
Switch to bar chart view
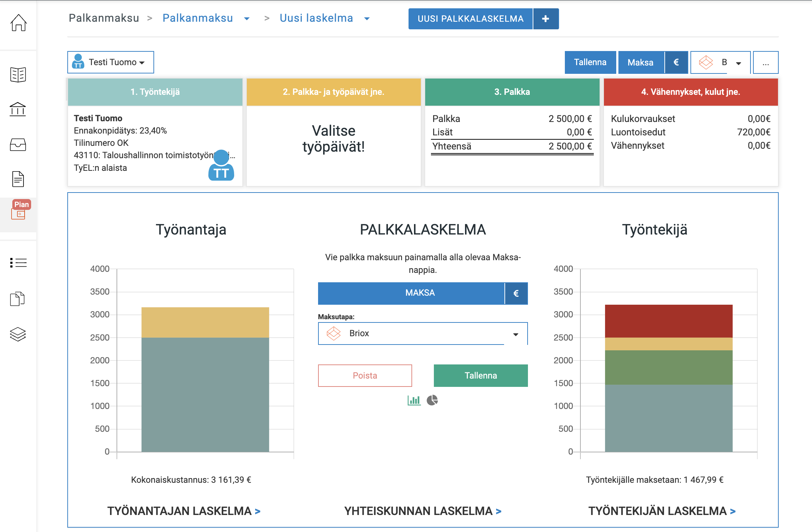(414, 400)
